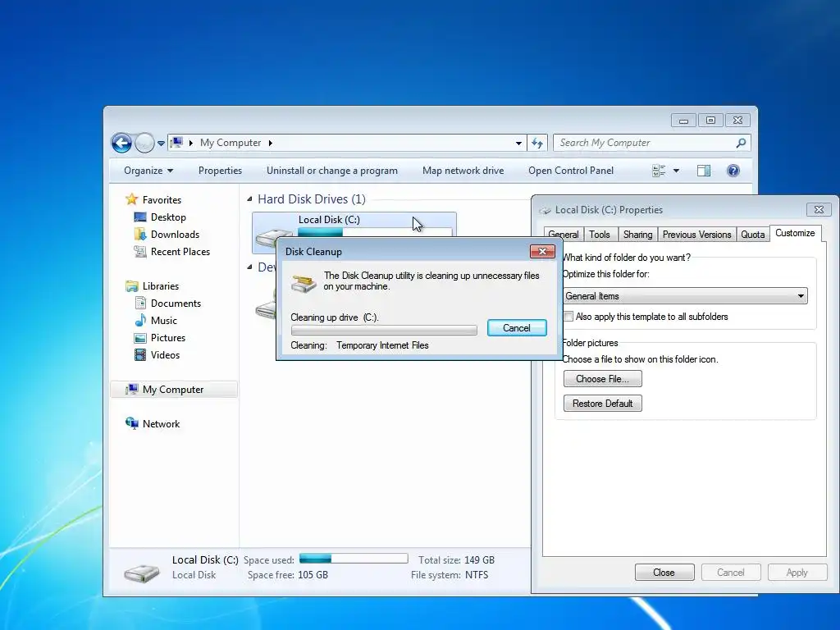Expand the arrow after My Computer breadcrumb

[x=271, y=143]
